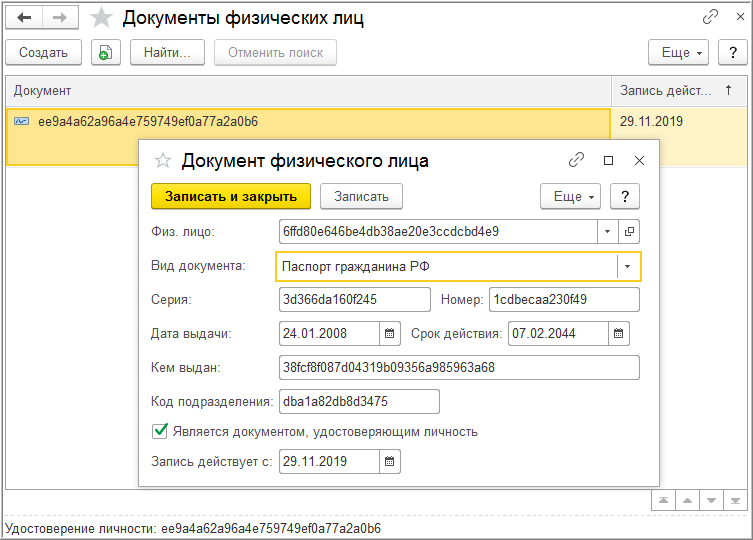Click the create-by-copying icon button
The width and height of the screenshot is (753, 540).
pos(105,53)
